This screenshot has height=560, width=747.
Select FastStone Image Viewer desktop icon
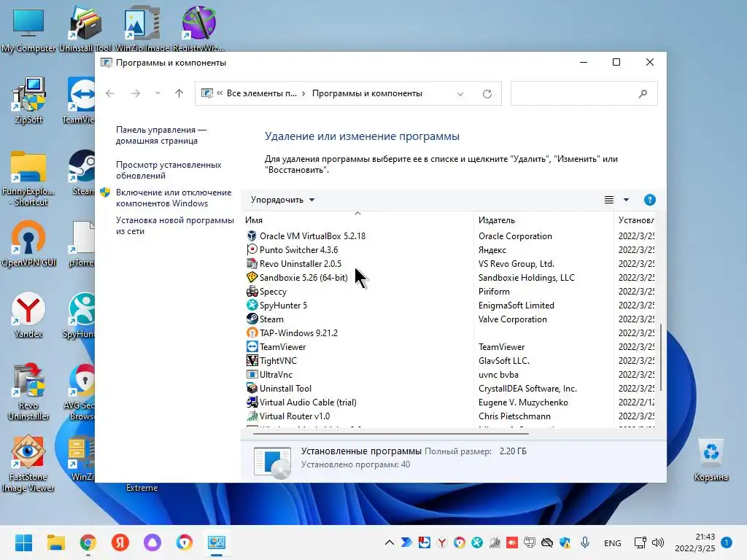[x=28, y=463]
